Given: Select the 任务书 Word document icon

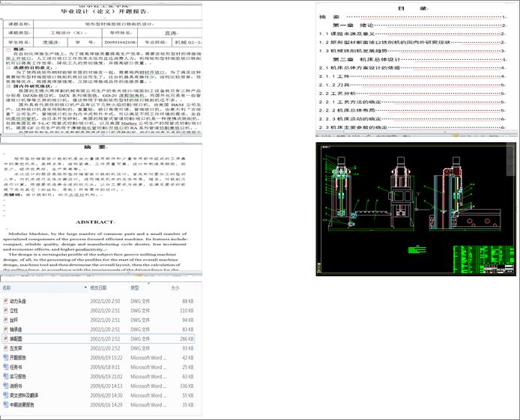Looking at the screenshot, I should 6,367.
